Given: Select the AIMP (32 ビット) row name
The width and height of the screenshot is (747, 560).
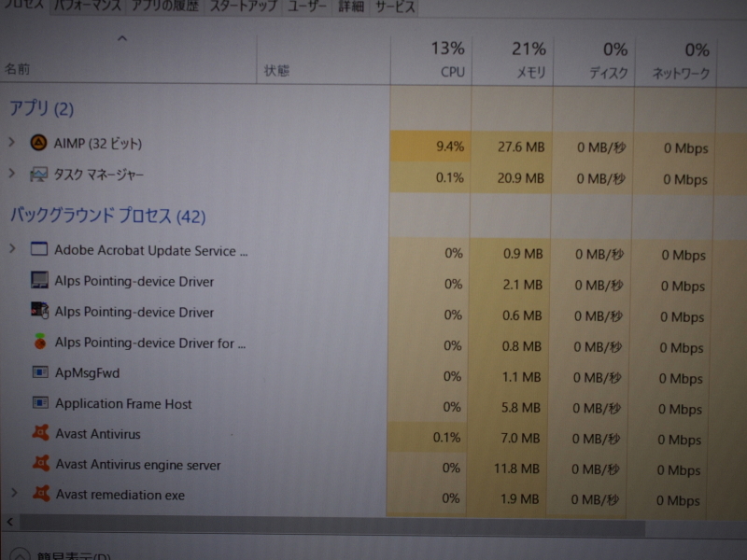Looking at the screenshot, I should (x=98, y=144).
